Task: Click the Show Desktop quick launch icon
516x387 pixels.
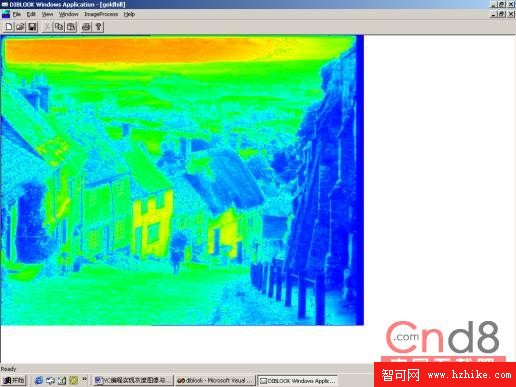Action: click(50, 380)
